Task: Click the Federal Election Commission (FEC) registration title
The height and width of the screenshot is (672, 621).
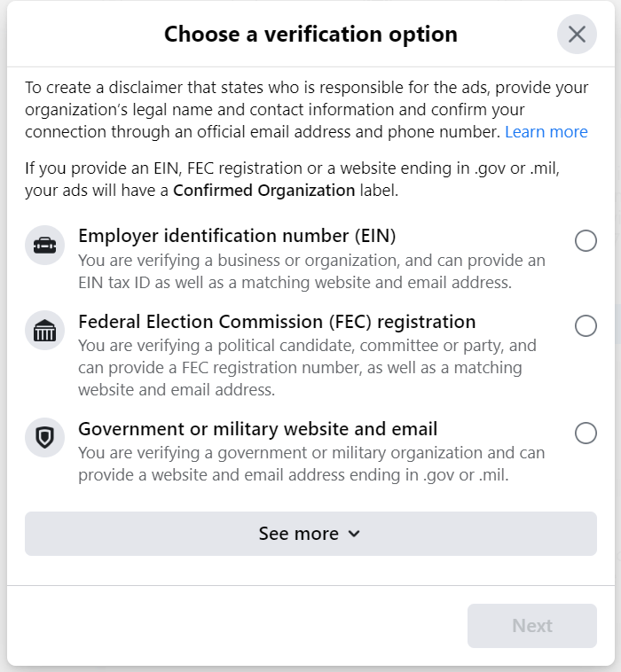Action: coord(277,322)
